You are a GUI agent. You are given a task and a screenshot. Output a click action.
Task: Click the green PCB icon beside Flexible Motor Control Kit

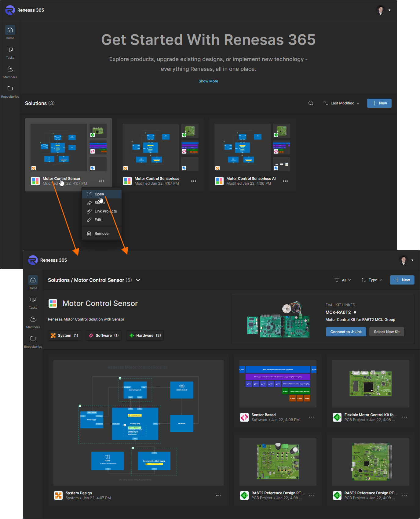pyautogui.click(x=337, y=417)
